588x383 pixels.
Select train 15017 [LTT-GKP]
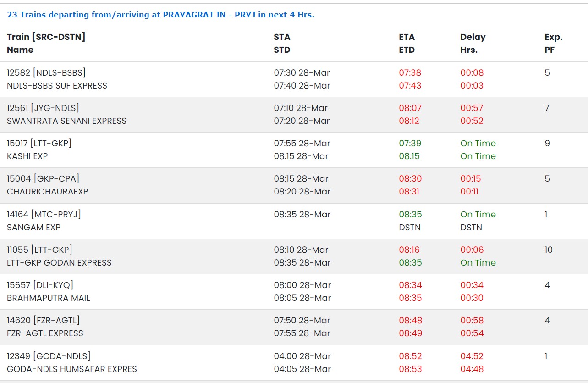tap(39, 143)
